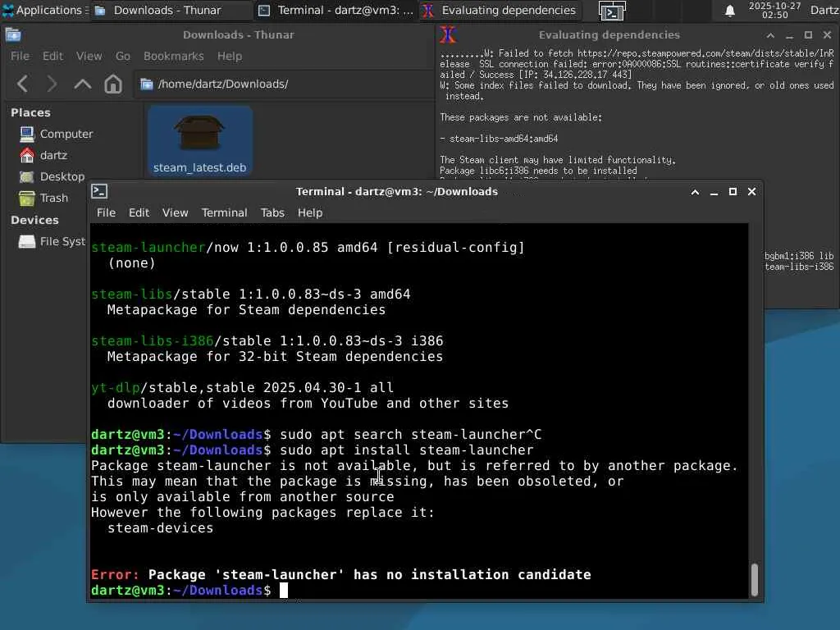Open Terminal File menu
The image size is (840, 630).
coord(106,212)
